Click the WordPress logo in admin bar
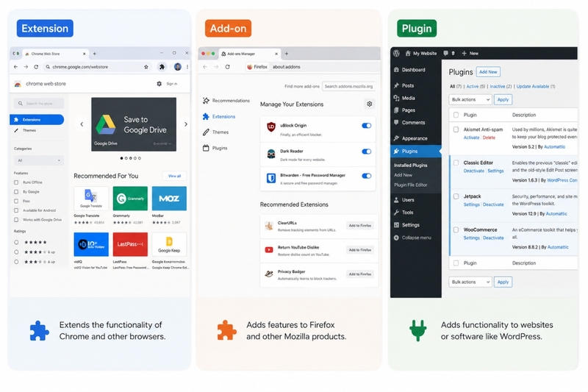588x392 pixels. 396,53
